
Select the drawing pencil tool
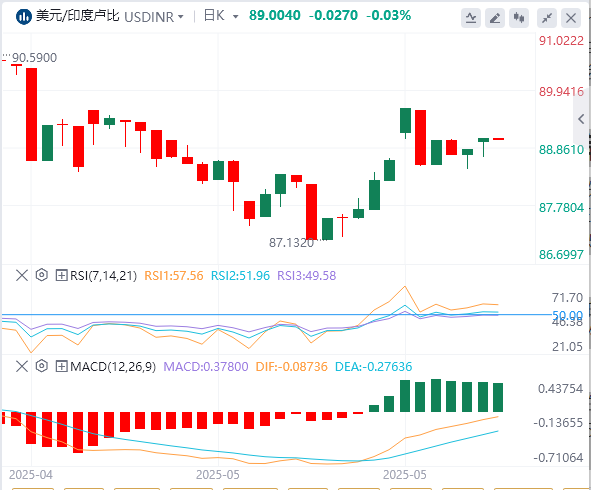click(495, 18)
